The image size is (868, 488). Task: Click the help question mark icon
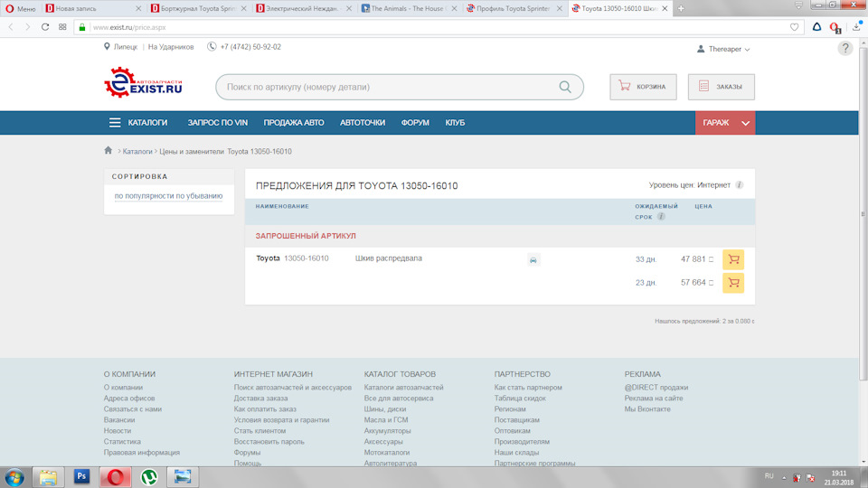[x=844, y=48]
